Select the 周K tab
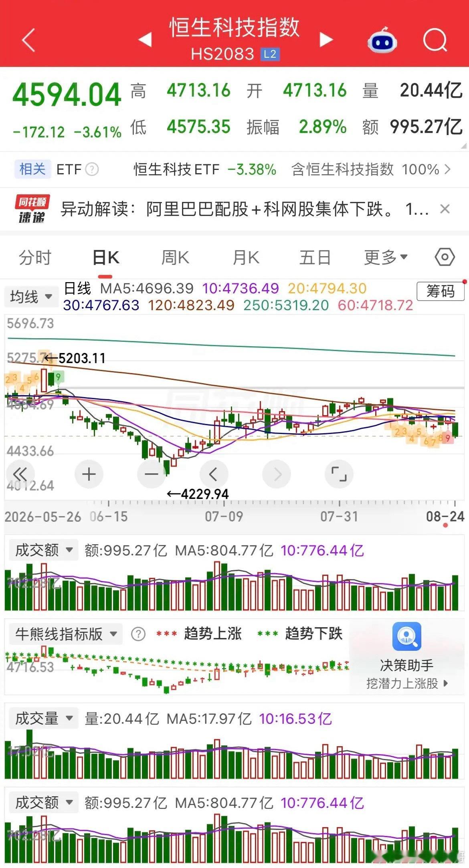Screen dimensions: 469x868 pos(175,257)
